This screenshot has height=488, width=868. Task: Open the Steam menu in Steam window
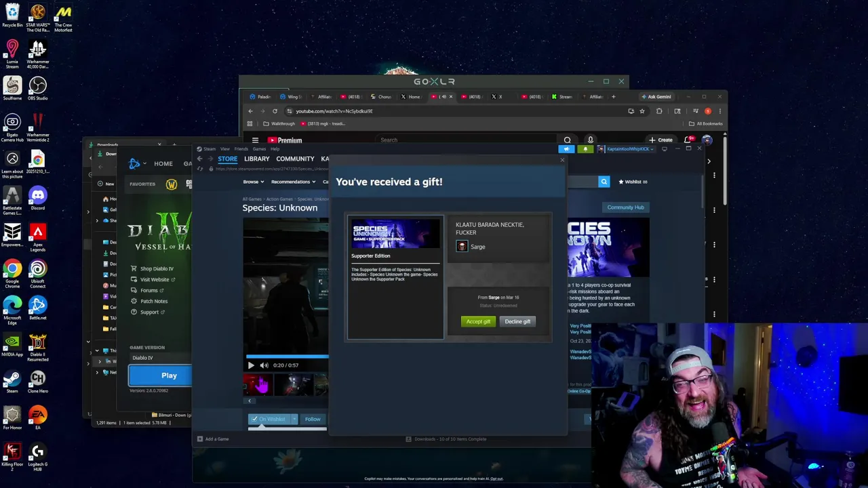(x=210, y=149)
